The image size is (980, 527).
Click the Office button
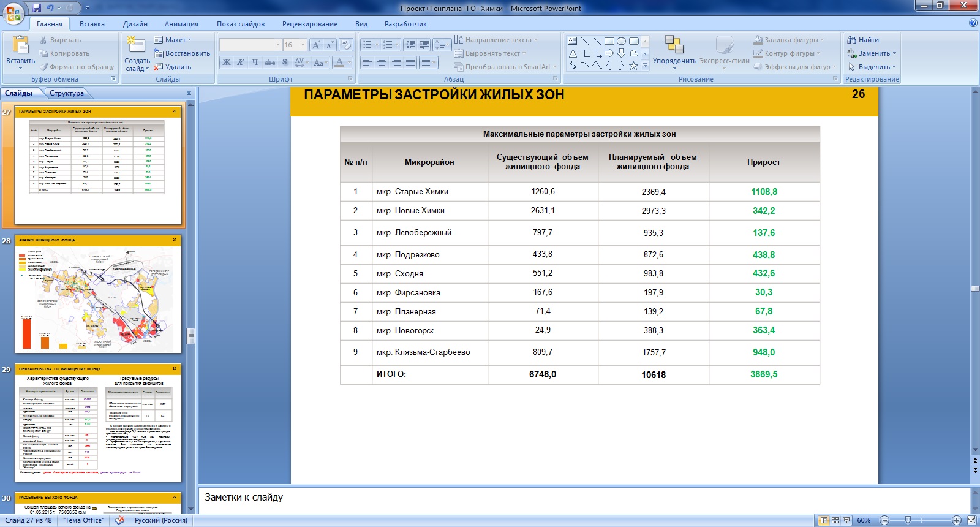point(13,12)
